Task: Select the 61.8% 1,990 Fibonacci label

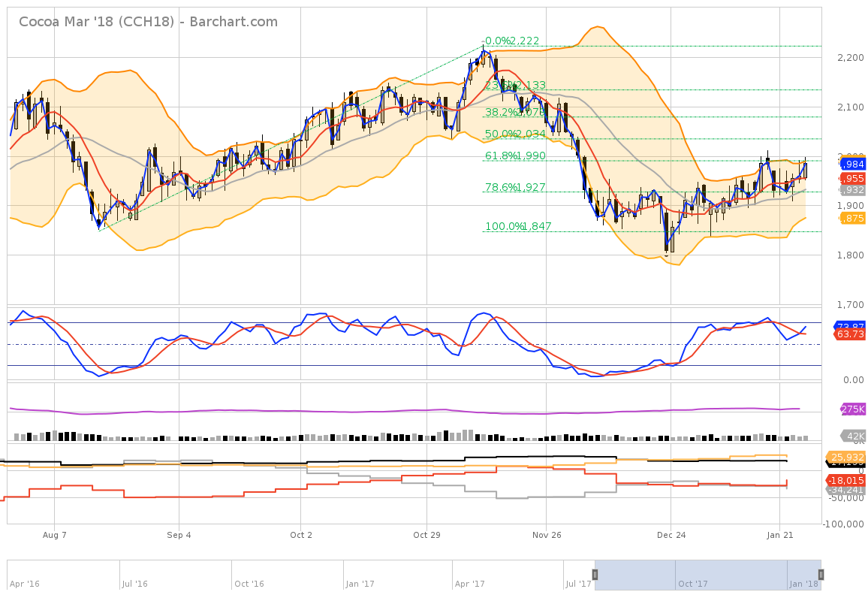Action: [x=515, y=156]
